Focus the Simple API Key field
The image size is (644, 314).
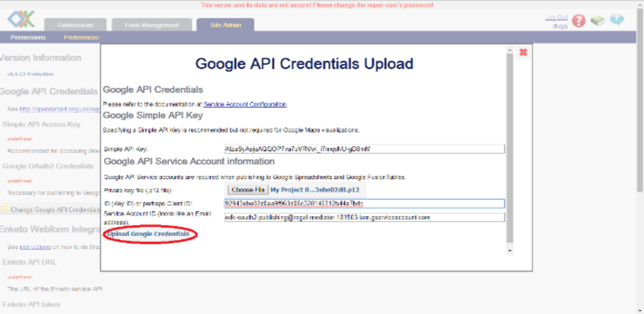click(364, 149)
